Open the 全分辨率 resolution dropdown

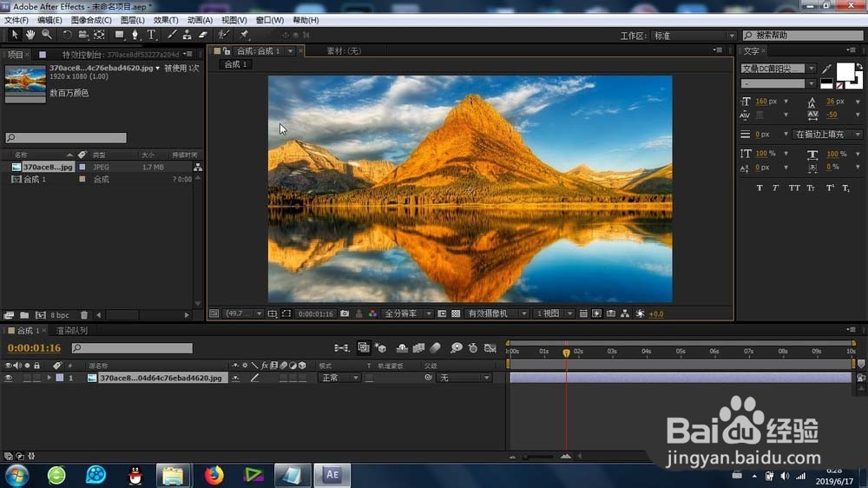[x=407, y=313]
